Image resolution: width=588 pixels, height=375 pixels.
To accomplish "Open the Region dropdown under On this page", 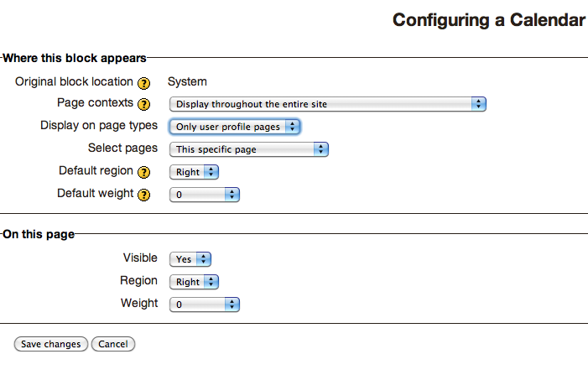I will point(194,282).
